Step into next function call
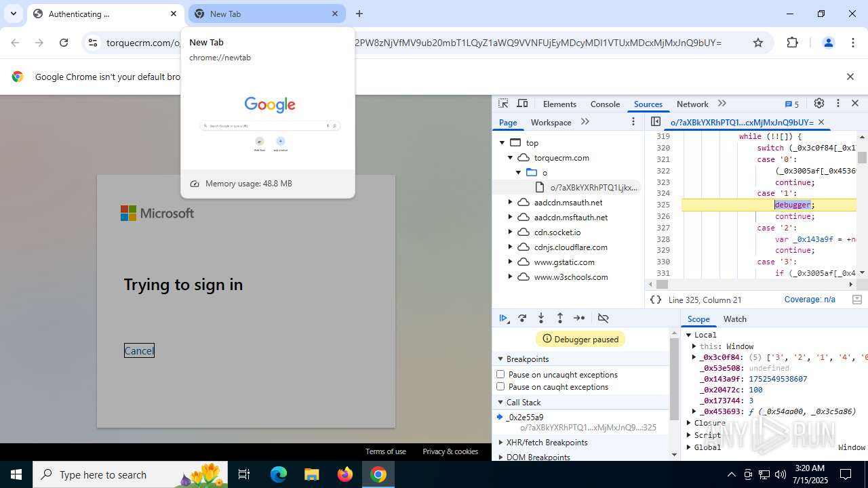 541,318
